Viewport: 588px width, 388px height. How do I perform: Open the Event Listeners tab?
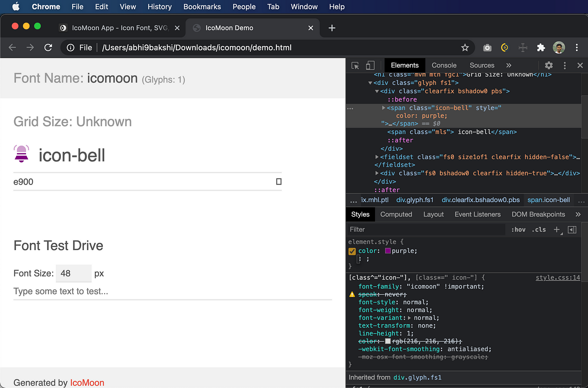(x=478, y=214)
